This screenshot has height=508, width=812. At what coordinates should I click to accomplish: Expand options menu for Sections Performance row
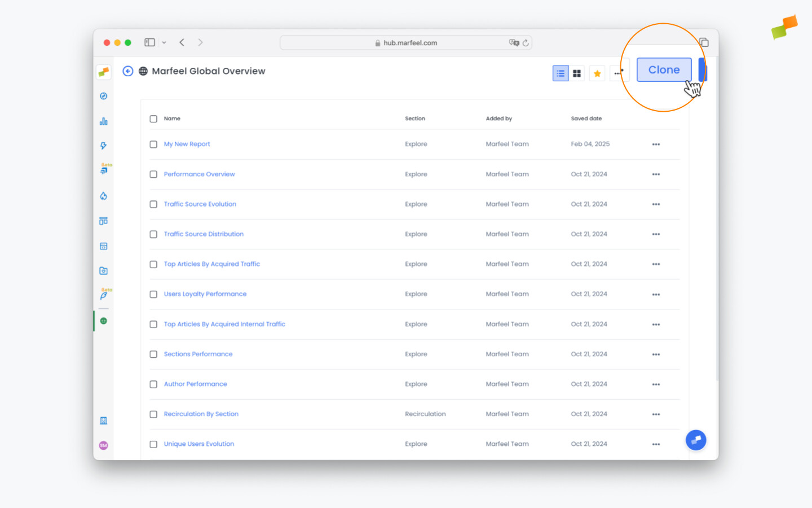(x=656, y=354)
